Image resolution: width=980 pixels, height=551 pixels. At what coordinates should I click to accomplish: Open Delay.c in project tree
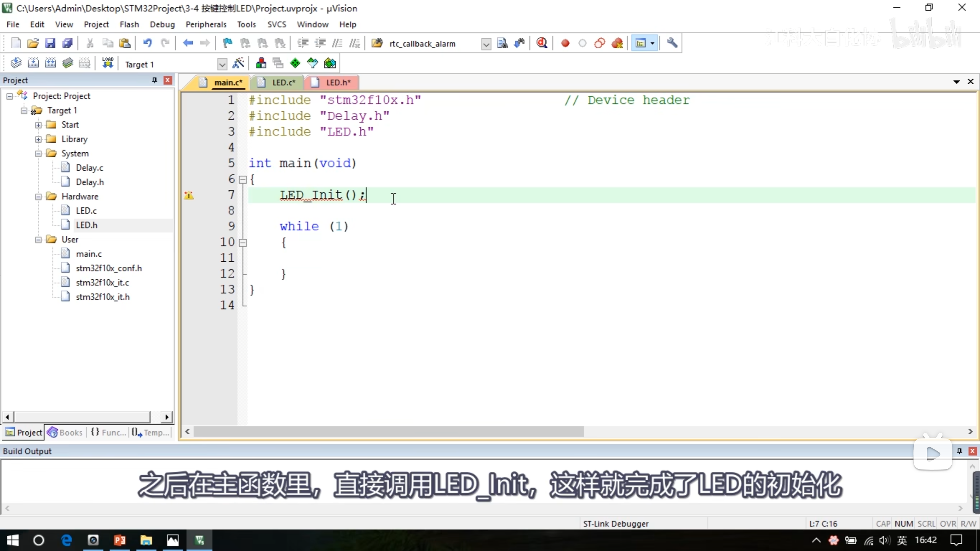89,168
